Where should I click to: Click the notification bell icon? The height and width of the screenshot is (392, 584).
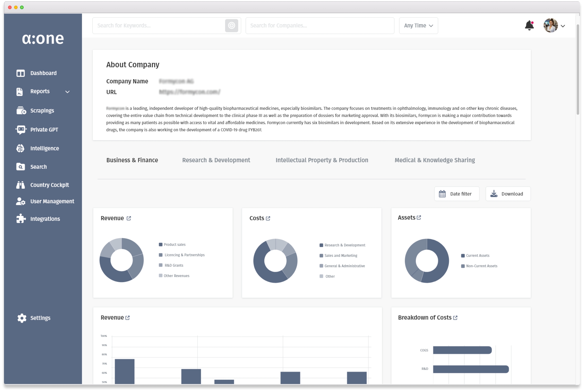[529, 25]
